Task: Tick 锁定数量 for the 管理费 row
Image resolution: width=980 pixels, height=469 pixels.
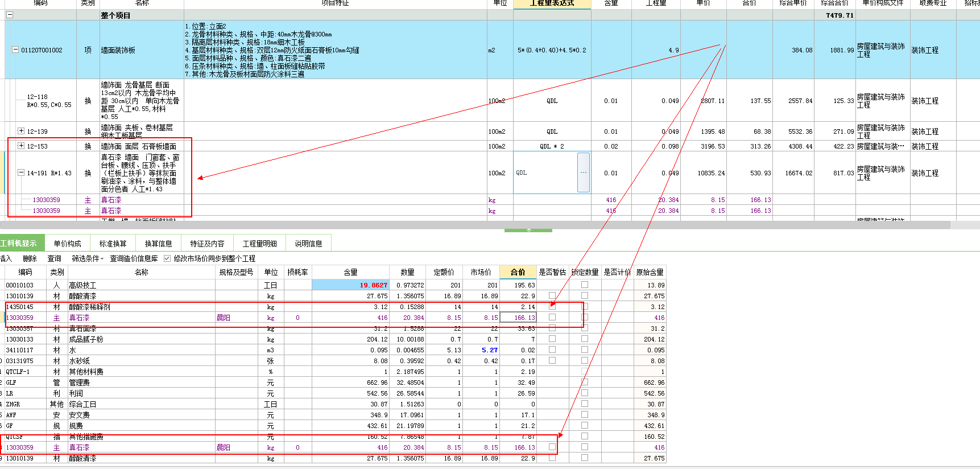Action: click(585, 382)
